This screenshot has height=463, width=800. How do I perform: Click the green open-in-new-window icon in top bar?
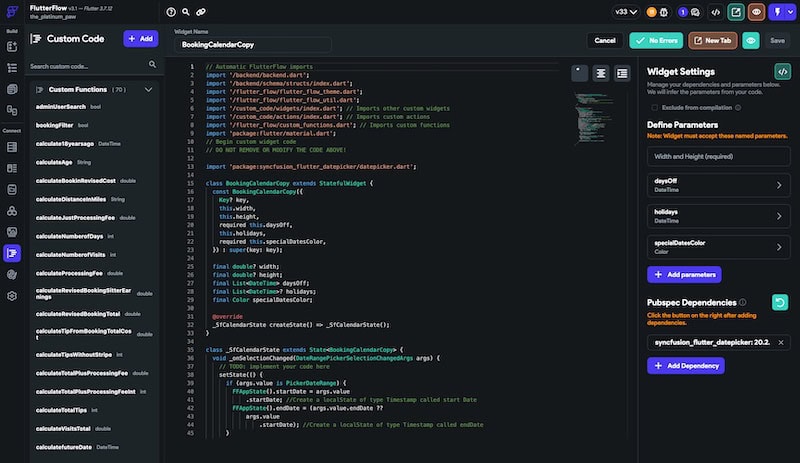pyautogui.click(x=736, y=12)
